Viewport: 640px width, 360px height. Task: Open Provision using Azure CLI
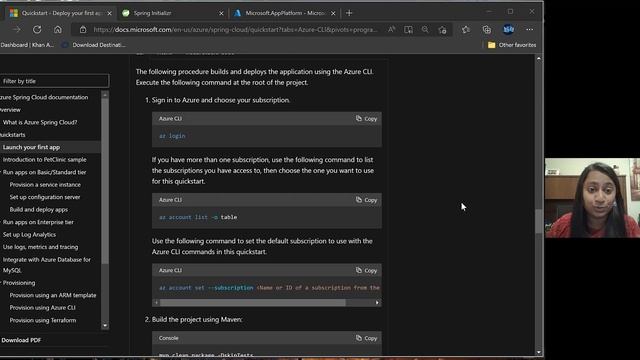click(42, 308)
